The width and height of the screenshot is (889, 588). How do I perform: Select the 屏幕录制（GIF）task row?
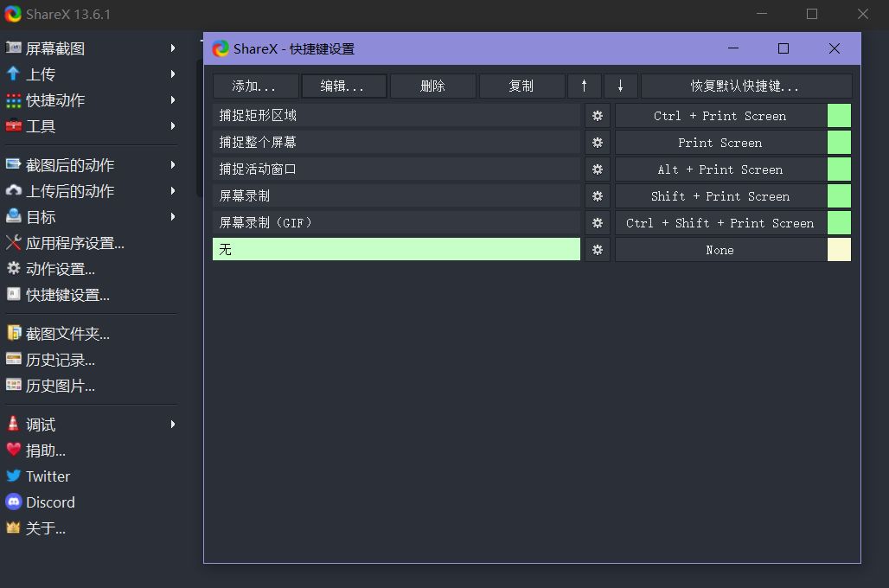(396, 223)
